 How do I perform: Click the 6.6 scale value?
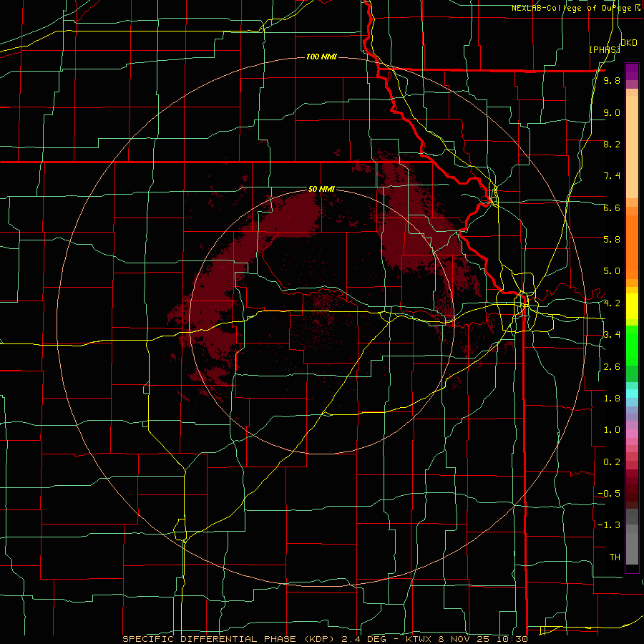612,208
